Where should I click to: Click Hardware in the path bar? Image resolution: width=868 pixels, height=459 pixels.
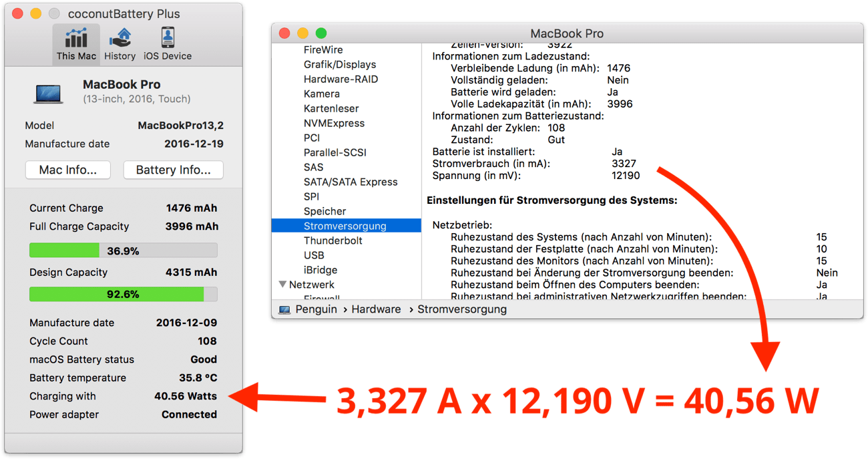click(376, 309)
